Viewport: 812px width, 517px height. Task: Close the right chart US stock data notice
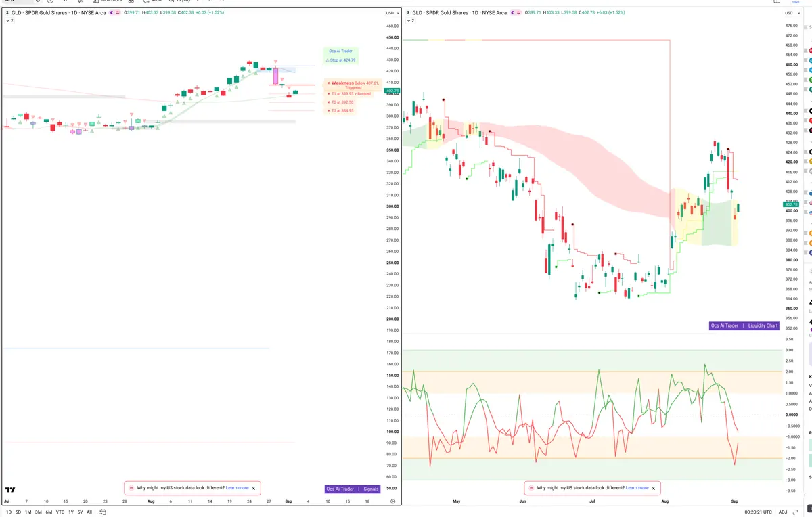point(653,488)
